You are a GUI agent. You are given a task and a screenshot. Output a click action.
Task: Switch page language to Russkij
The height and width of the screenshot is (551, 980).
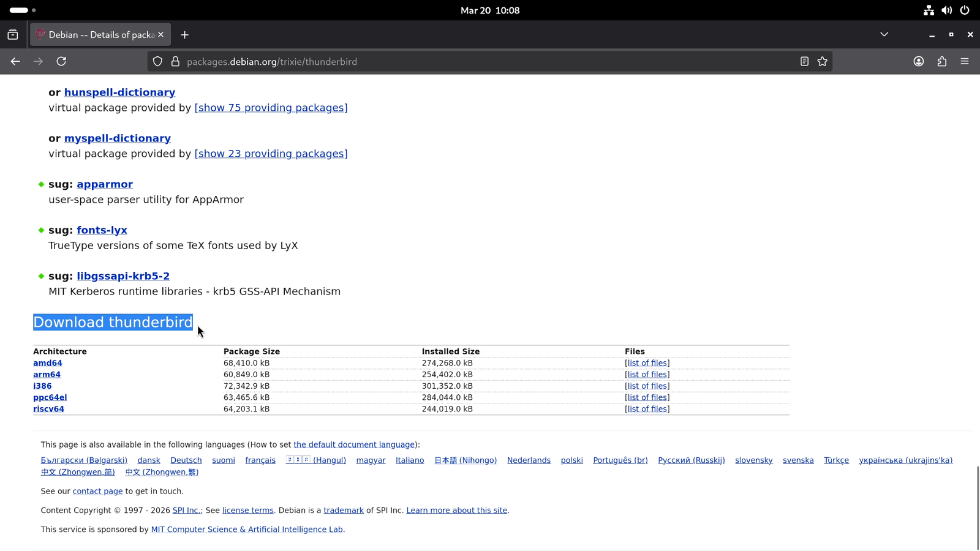tap(692, 460)
